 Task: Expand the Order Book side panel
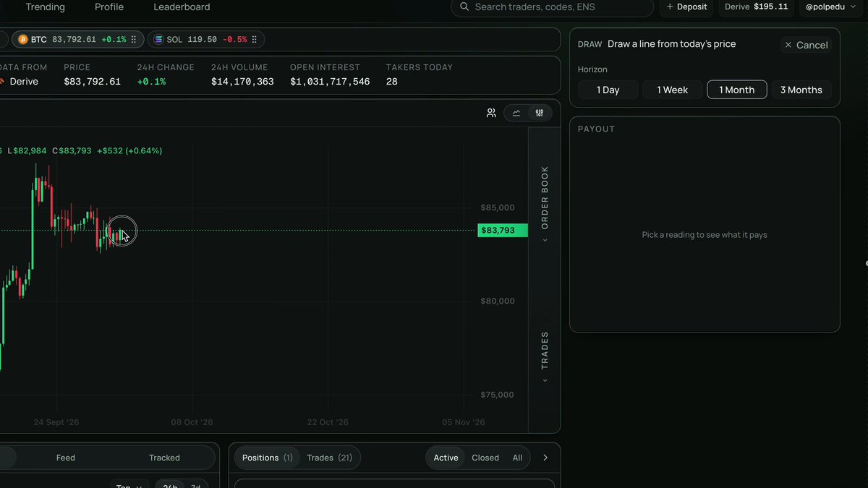pos(545,204)
